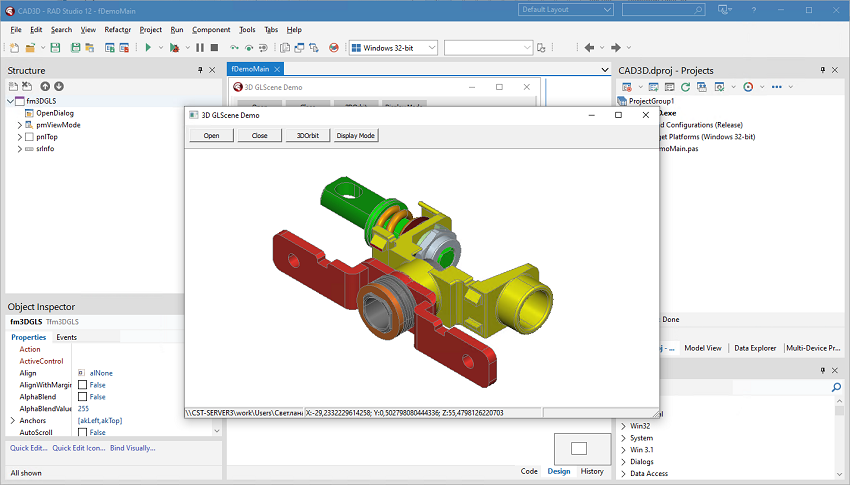850x485 pixels.
Task: Click the green Run button in toolbar
Action: [x=148, y=47]
